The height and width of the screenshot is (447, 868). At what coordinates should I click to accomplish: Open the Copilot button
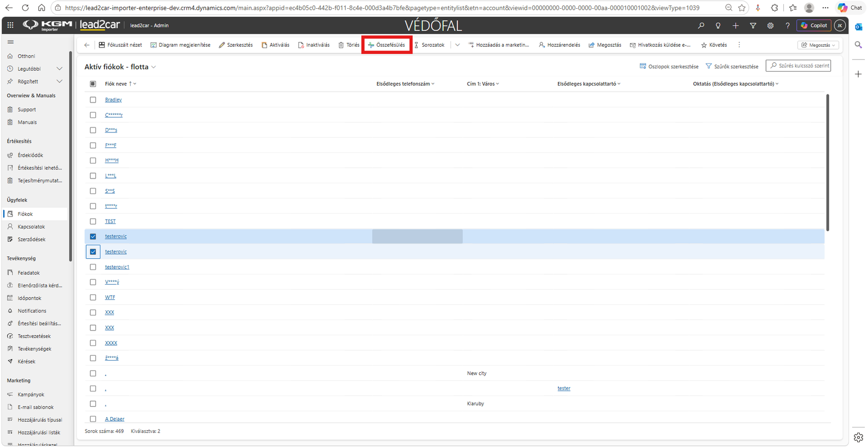pos(814,25)
